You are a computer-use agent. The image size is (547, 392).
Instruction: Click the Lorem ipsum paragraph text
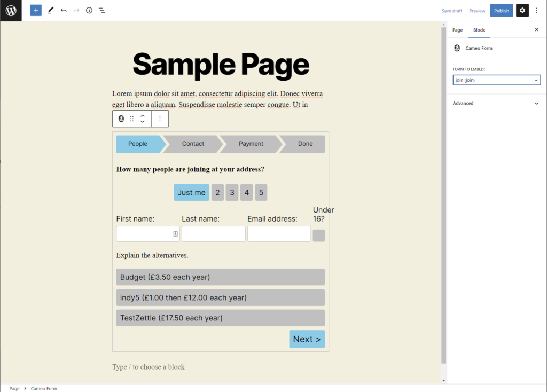click(217, 99)
